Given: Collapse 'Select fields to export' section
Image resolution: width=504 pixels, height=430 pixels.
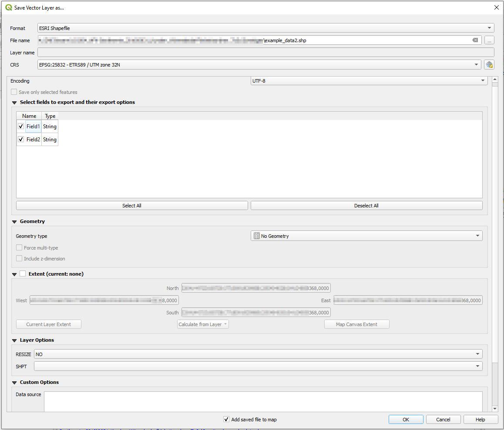Looking at the screenshot, I should click(x=14, y=102).
